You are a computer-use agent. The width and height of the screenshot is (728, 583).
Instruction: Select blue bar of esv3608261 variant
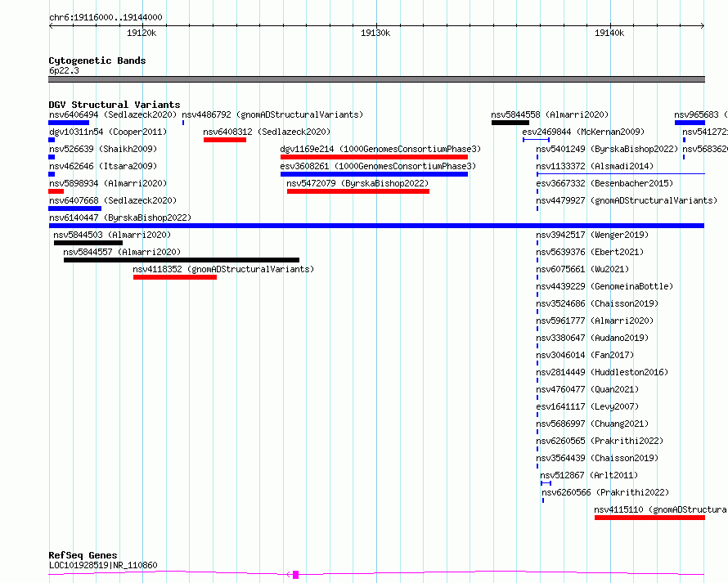[374, 174]
